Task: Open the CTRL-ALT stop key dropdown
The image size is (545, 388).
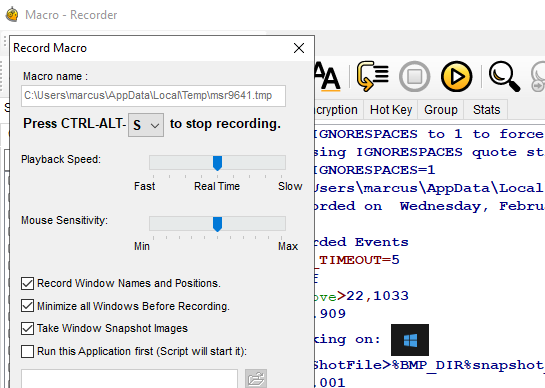Action: pos(146,125)
